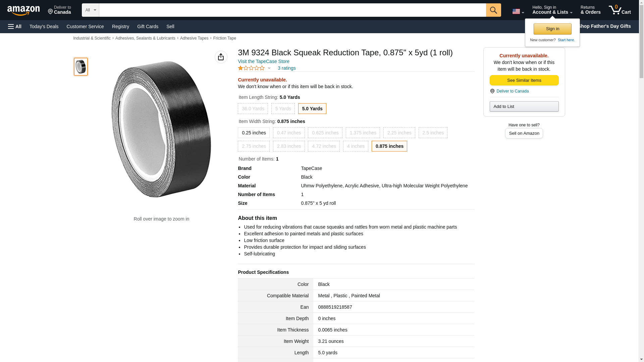The image size is (644, 362).
Task: Click into the Amazon search field
Action: pyautogui.click(x=292, y=10)
